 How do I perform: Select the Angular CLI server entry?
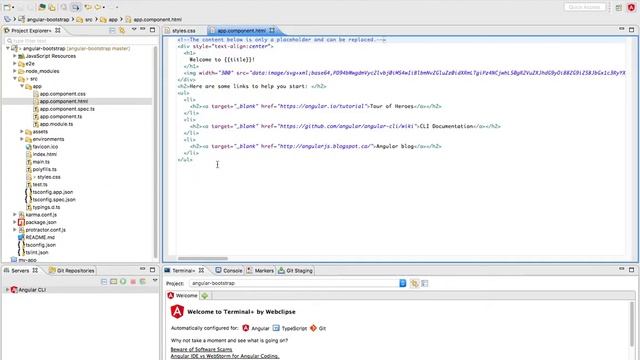[32, 290]
